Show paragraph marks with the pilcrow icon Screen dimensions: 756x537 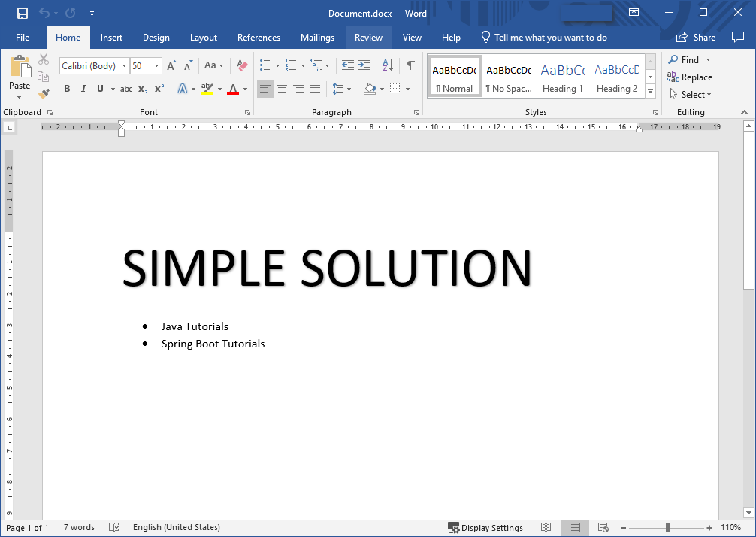click(x=410, y=65)
